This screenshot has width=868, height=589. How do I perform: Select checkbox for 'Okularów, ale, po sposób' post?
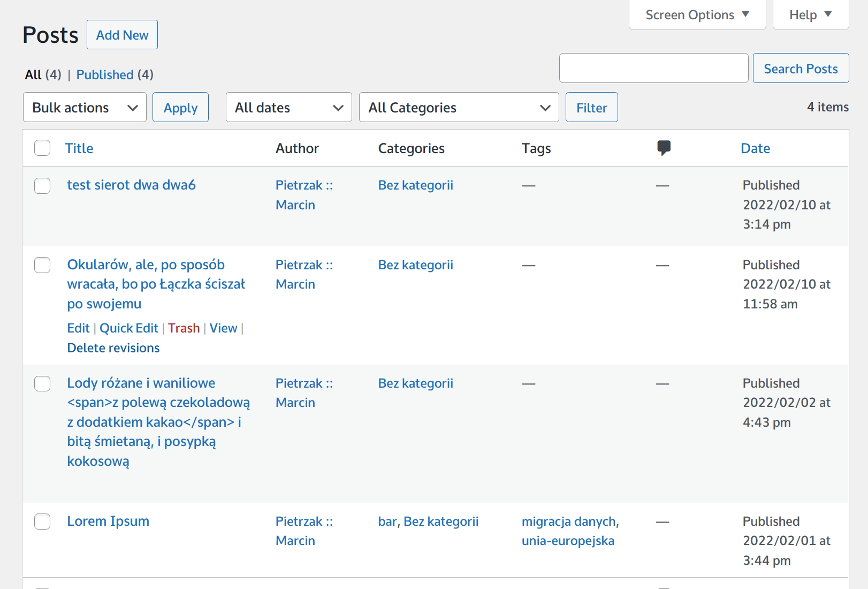click(x=42, y=265)
